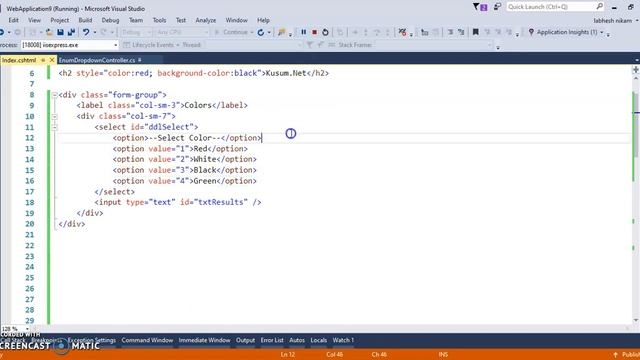Screen dimensions: 640x360
Task: Open the Undo history dropdown arrow
Action: [95, 32]
